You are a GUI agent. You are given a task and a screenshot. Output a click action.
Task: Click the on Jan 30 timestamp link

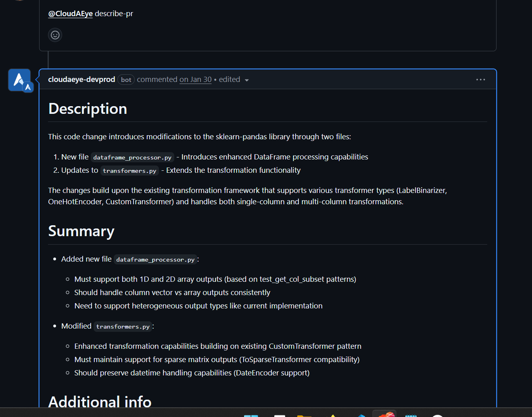point(195,80)
